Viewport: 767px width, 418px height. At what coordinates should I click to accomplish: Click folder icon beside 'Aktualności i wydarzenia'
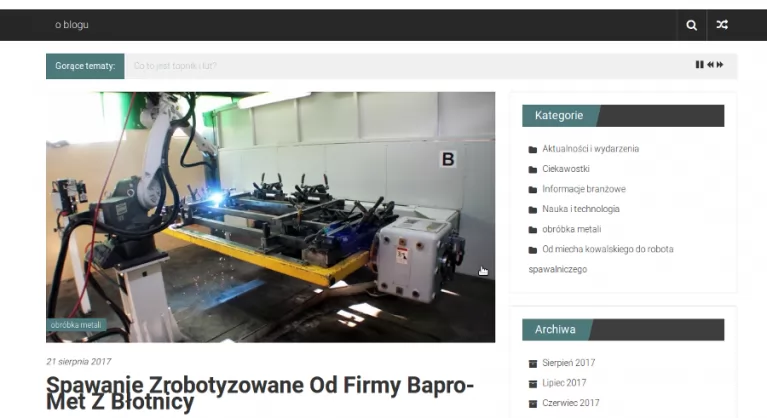pos(533,150)
